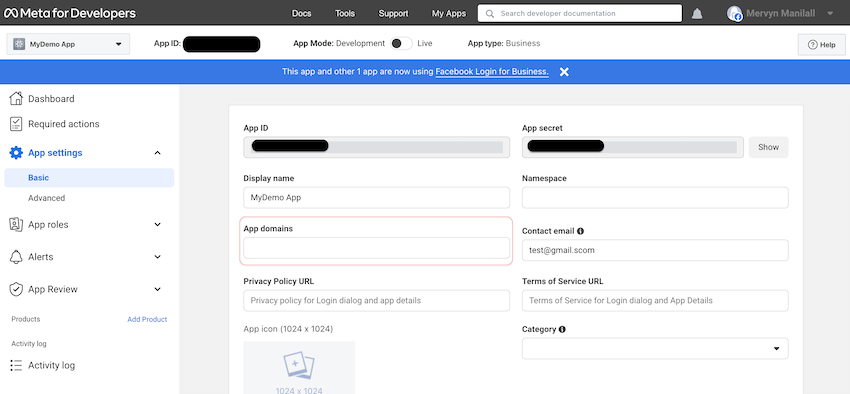Image resolution: width=850 pixels, height=394 pixels.
Task: Open the Support menu
Action: (393, 14)
